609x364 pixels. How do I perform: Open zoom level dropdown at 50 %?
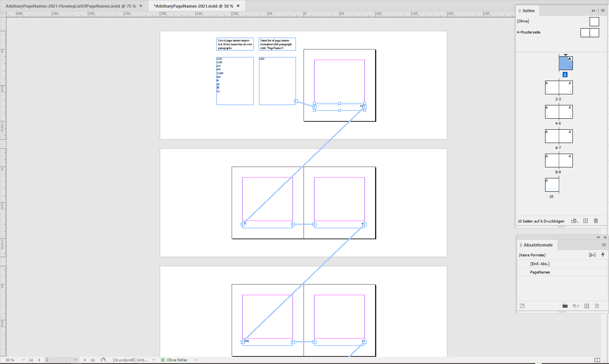(23, 360)
